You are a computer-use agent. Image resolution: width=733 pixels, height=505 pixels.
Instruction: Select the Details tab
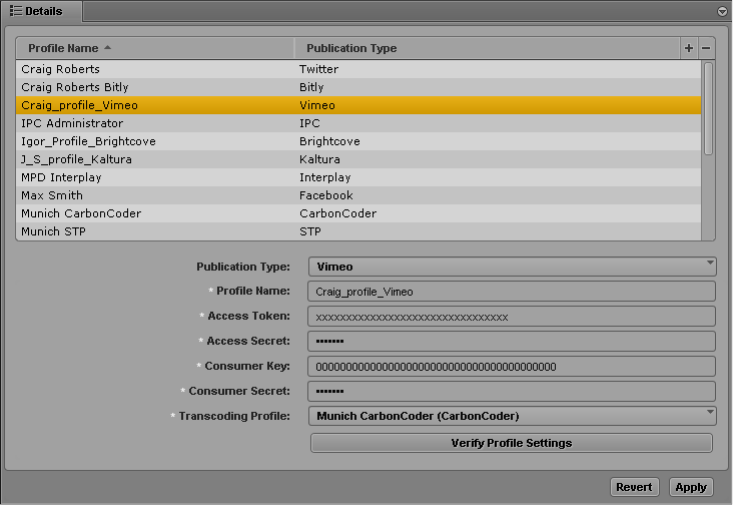(42, 11)
